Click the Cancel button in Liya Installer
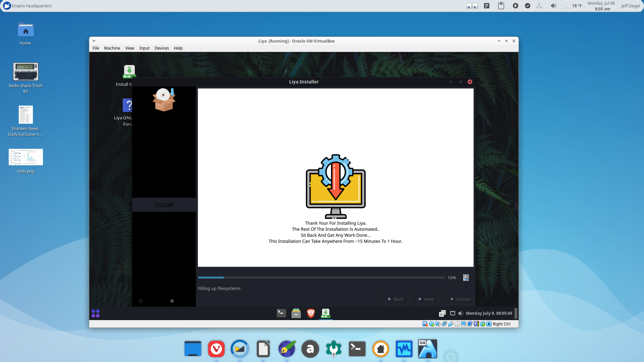The image size is (644, 362). click(460, 299)
